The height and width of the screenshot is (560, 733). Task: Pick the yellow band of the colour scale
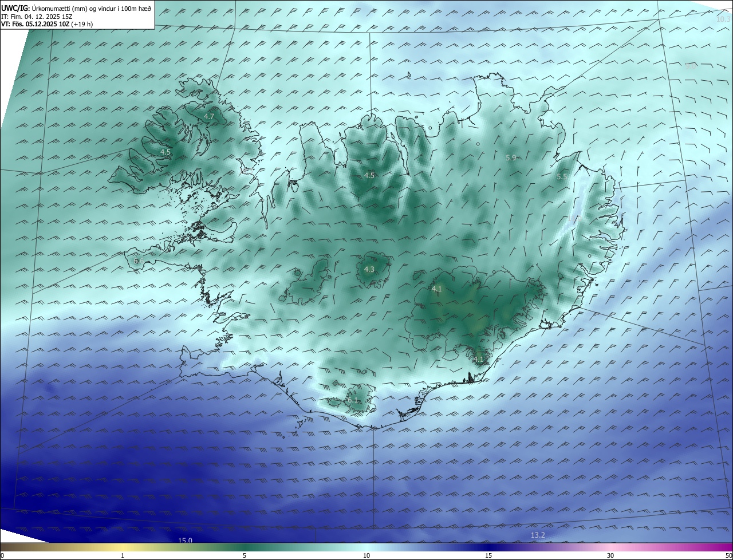[x=123, y=547]
